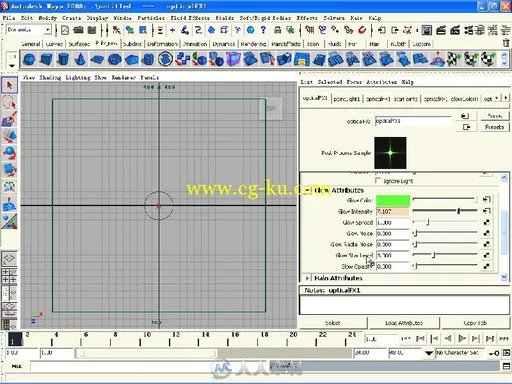The width and height of the screenshot is (512, 384).
Task: Pick the Paint selection tool in the toolbox
Action: (9, 119)
